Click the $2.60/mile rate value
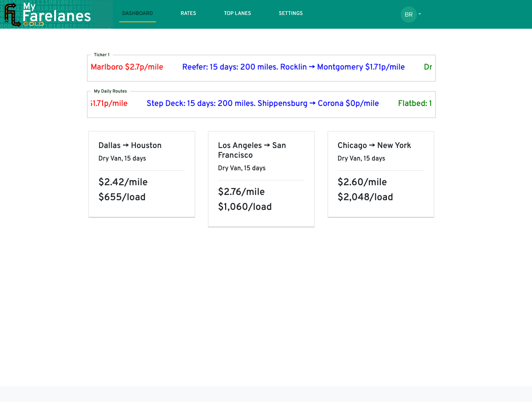 (362, 182)
